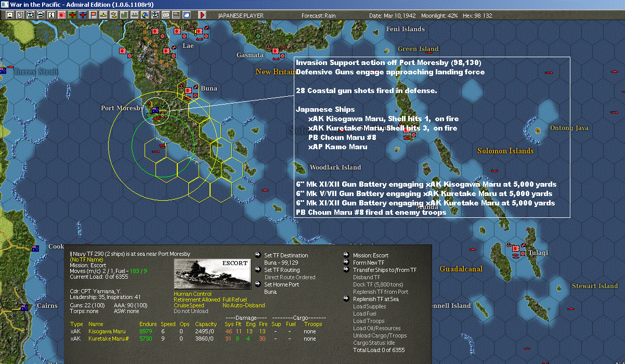625x364 pixels.
Task: Click the globe toolbar icon
Action: [x=145, y=15]
